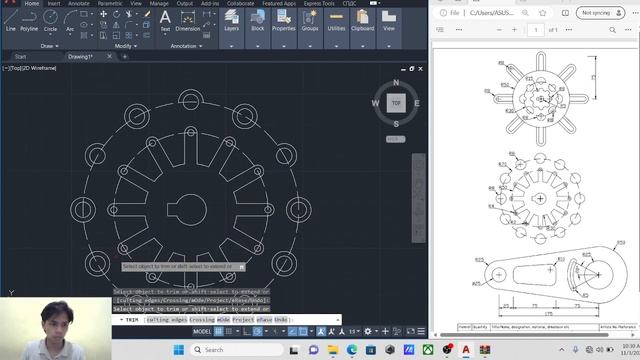Open the Layers panel
Screen dimensions: 640x360
click(x=231, y=28)
